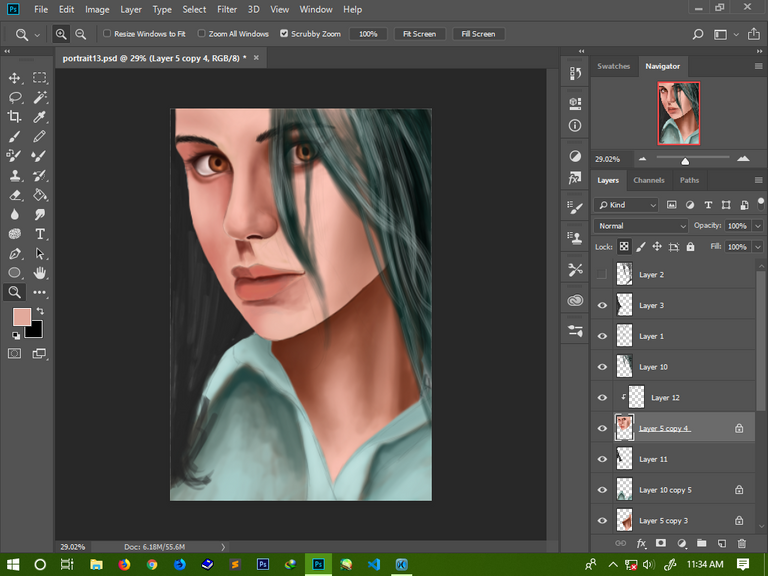Uncheck the Scrubby Zoom option
The width and height of the screenshot is (768, 576).
pos(284,34)
